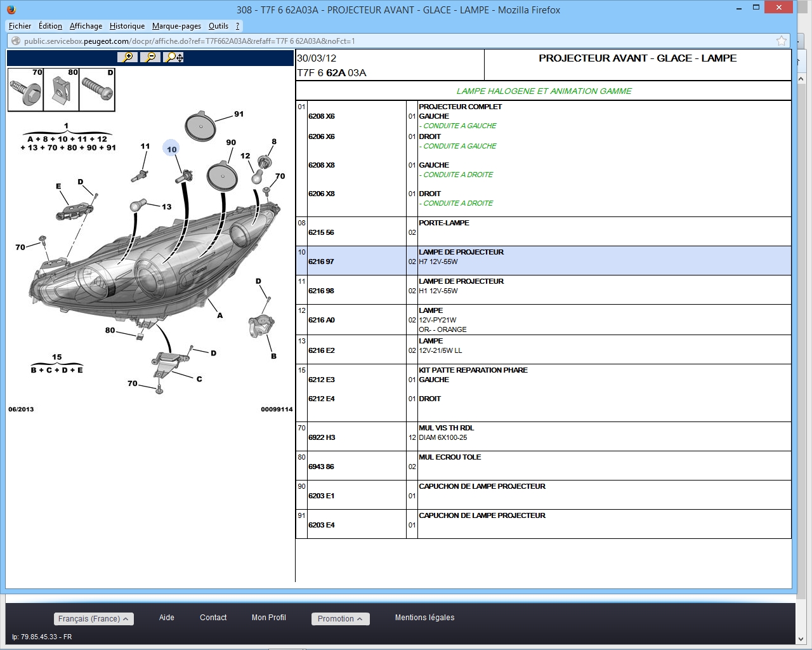Screen dimensions: 812x650
Task: Expand the Français (France) language dropdown
Action: [x=93, y=619]
